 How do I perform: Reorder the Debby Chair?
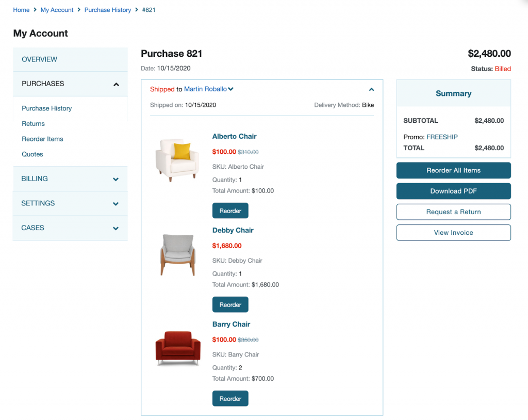(x=230, y=304)
